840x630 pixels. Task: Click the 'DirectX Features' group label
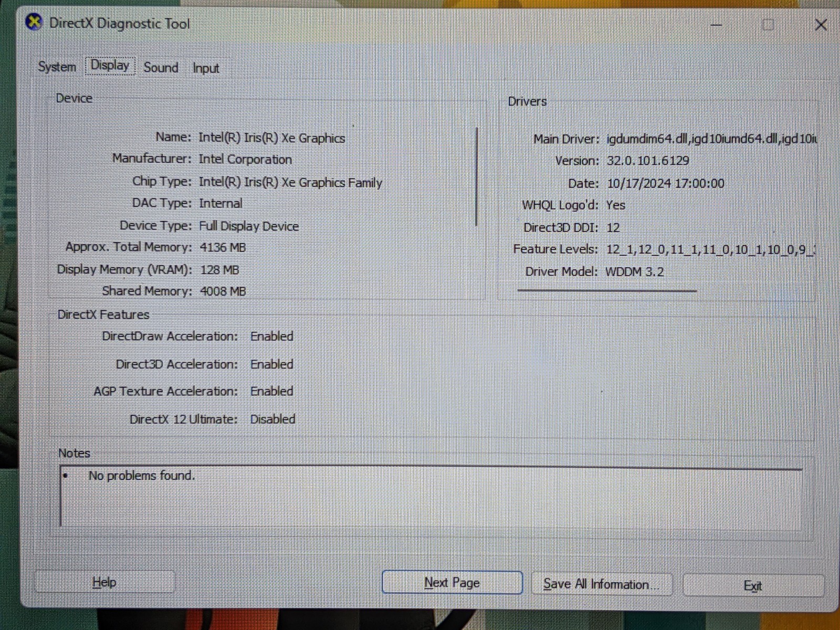pos(103,314)
